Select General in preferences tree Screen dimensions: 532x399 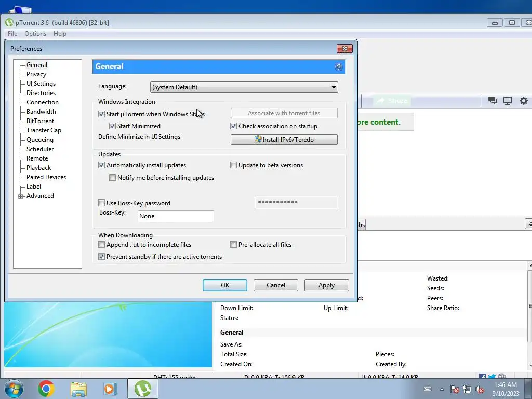37,65
